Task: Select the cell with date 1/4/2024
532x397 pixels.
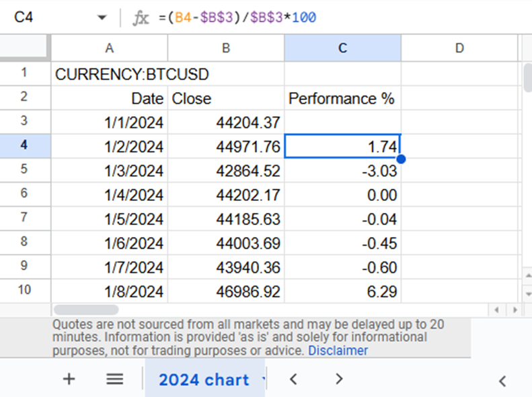Action: pos(109,195)
